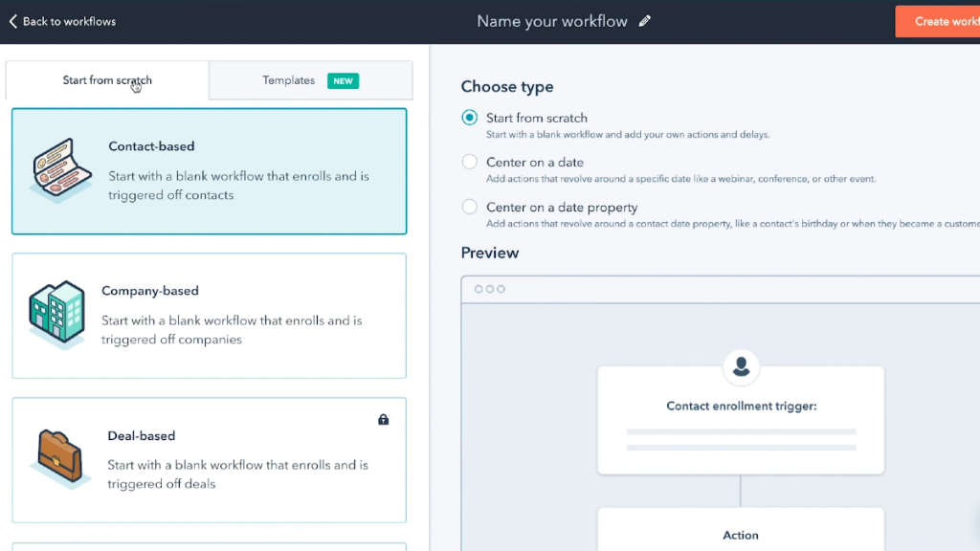Click the lock icon on Deal-based card
Screen dimensions: 980x551
(383, 419)
